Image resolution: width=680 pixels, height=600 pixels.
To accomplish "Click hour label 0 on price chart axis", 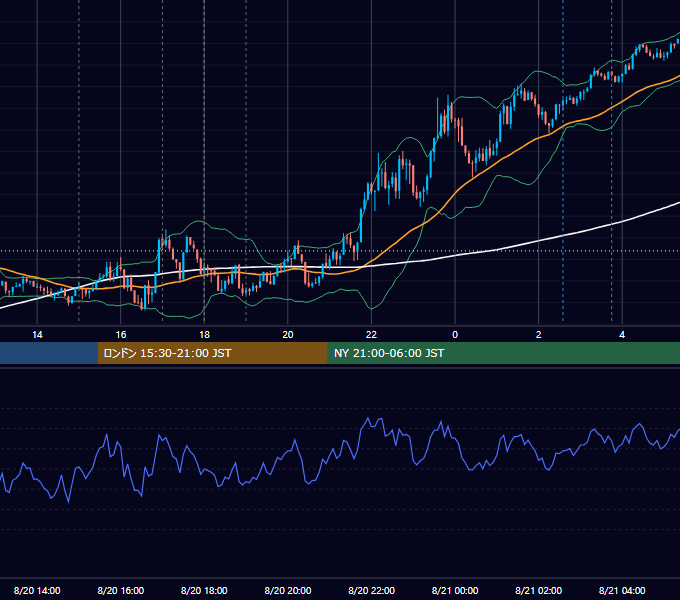I will pos(455,335).
